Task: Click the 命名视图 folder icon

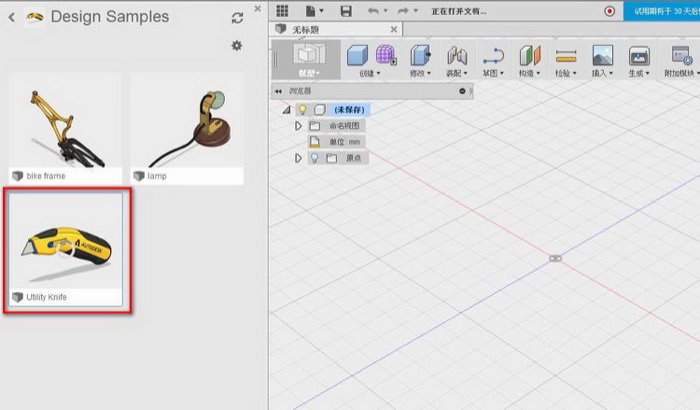Action: pos(315,126)
